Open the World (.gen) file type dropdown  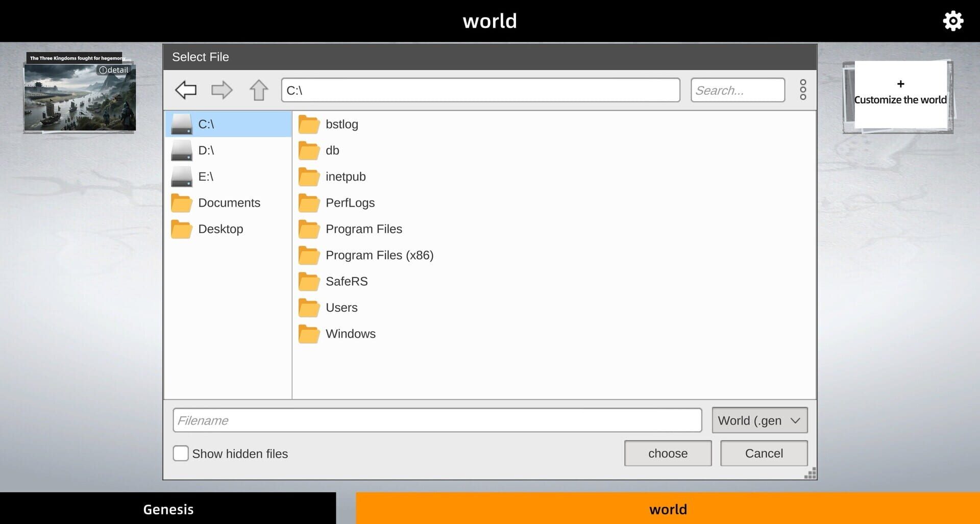759,420
